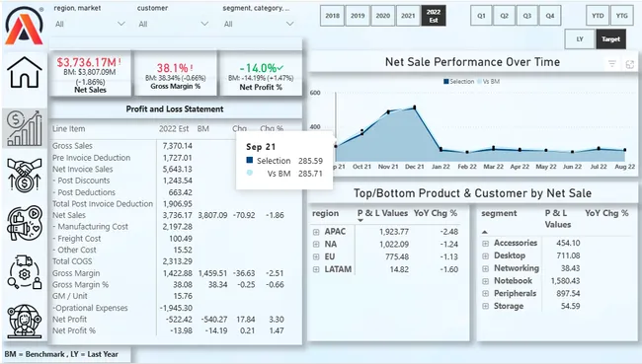642x364 pixels.
Task: Click the Jan 22 chart data point
Action: [x=441, y=150]
